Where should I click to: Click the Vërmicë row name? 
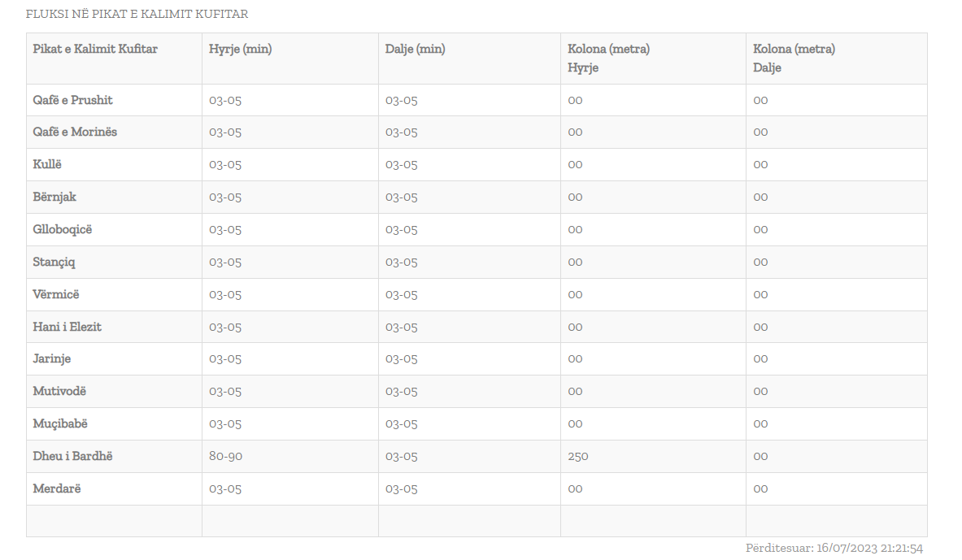click(x=56, y=294)
